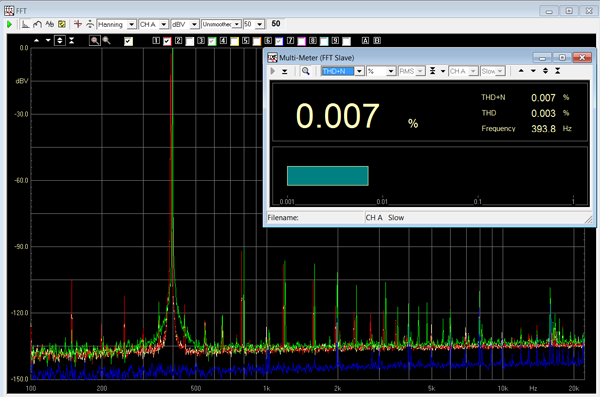Close the Multi-Meter window
This screenshot has height=397, width=600.
coord(582,57)
